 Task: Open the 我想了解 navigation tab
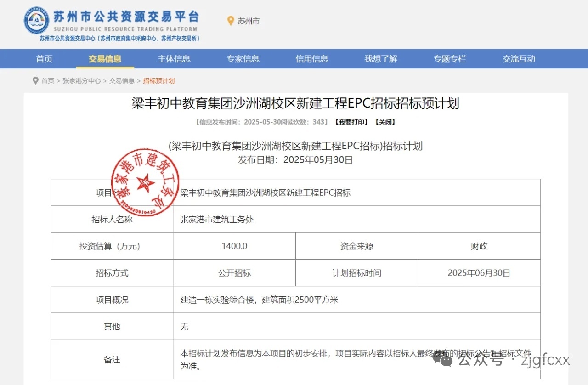(381, 59)
